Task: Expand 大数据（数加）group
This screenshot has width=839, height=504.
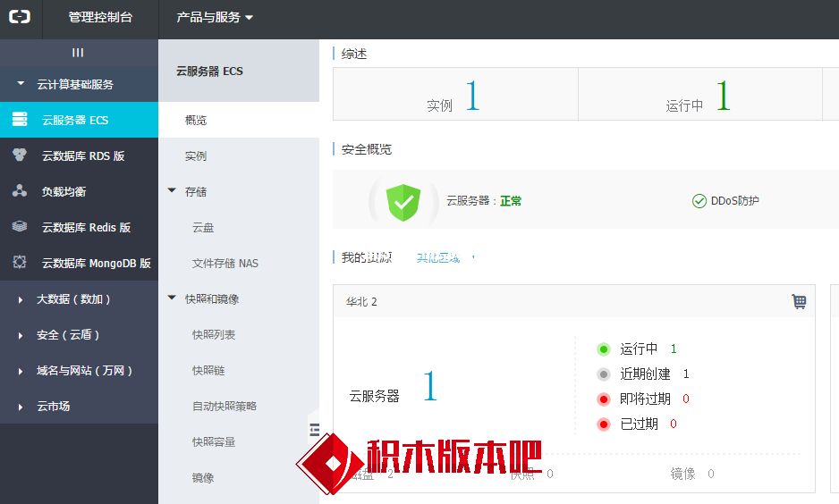Action: [73, 298]
